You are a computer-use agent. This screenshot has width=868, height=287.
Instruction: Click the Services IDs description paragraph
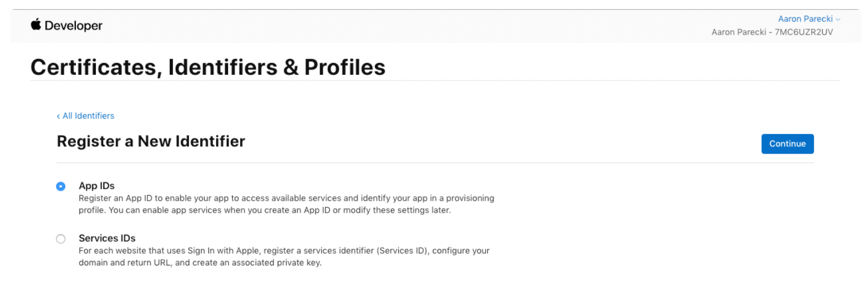284,256
